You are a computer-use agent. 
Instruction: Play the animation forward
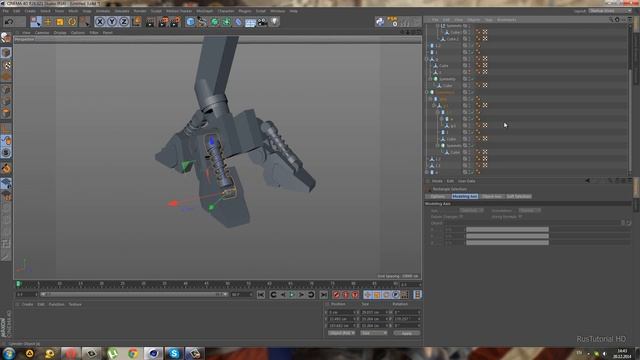292,295
